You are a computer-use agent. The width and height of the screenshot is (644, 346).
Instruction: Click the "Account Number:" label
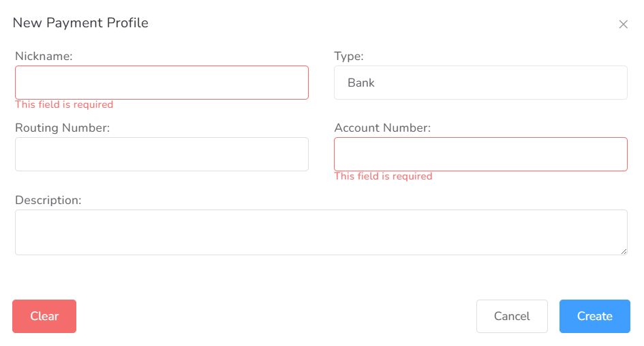click(382, 128)
